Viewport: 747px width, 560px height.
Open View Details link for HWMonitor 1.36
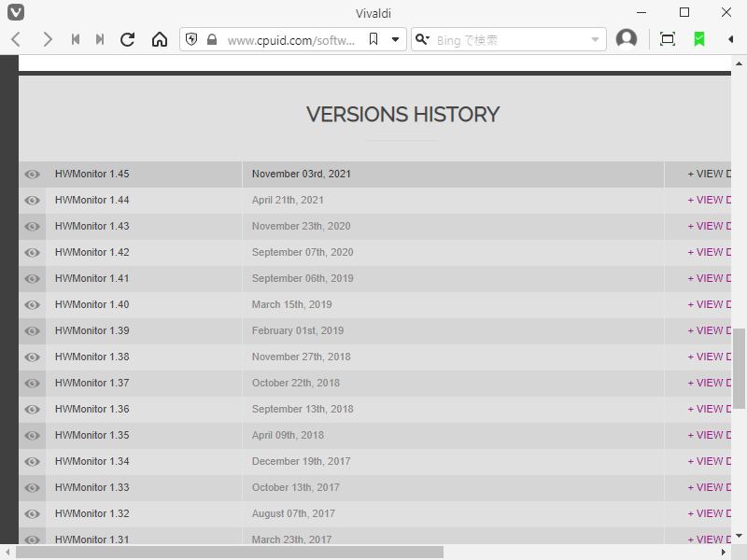coord(709,409)
